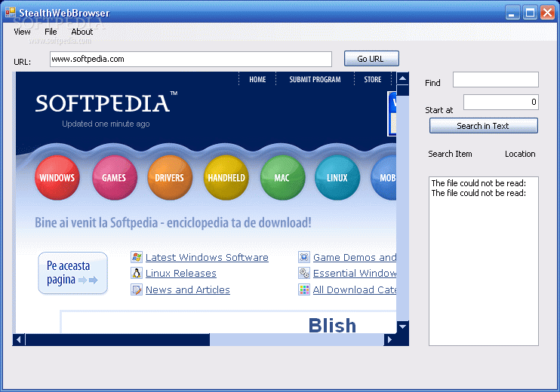The width and height of the screenshot is (560, 392).
Task: Click the Blish heading text
Action: coord(332,325)
